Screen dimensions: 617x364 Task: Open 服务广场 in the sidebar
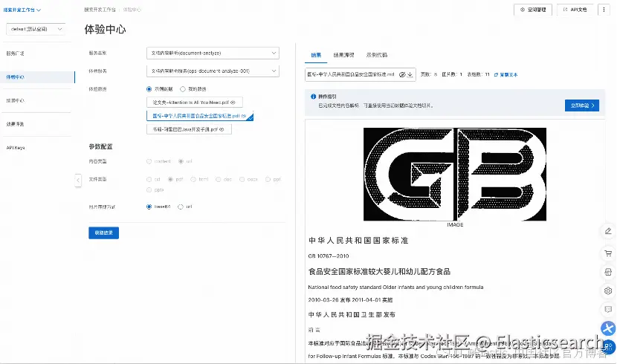point(16,53)
